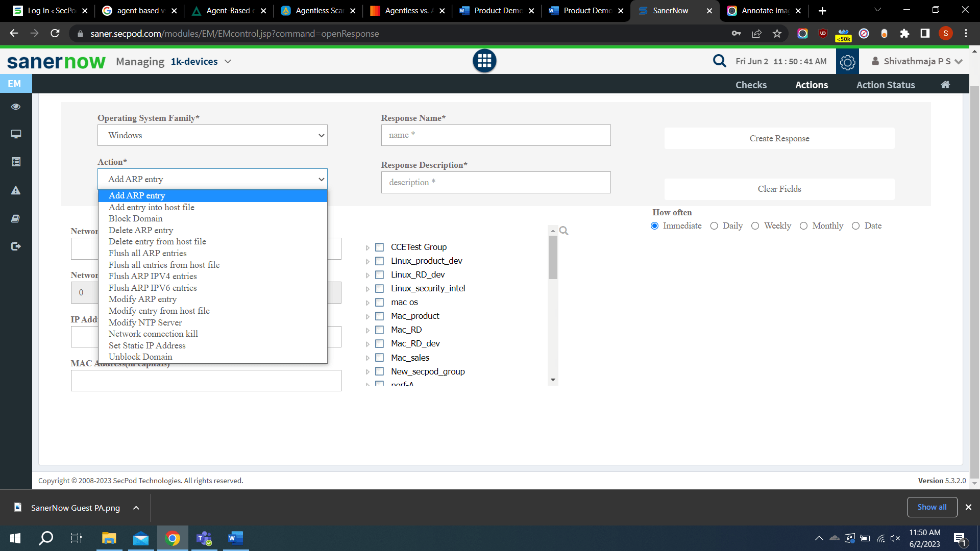Click the group list scrollbar thumb
This screenshot has height=551, width=980.
coord(553,257)
